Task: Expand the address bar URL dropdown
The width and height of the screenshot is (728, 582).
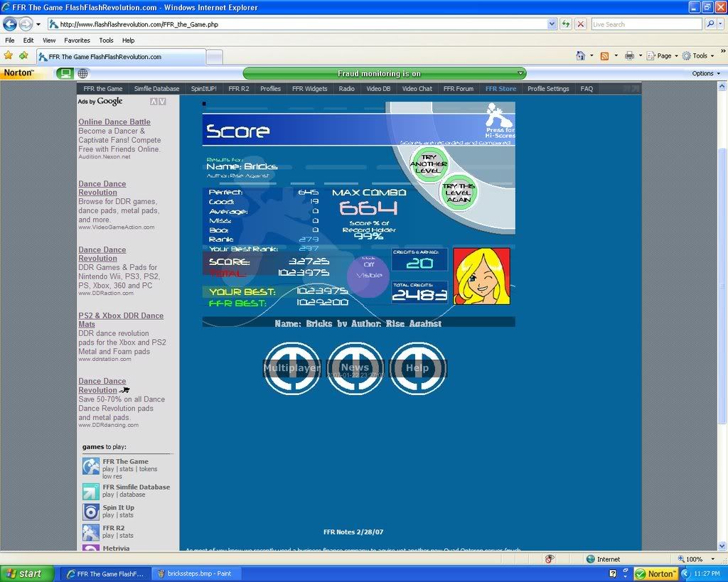Action: [552, 24]
